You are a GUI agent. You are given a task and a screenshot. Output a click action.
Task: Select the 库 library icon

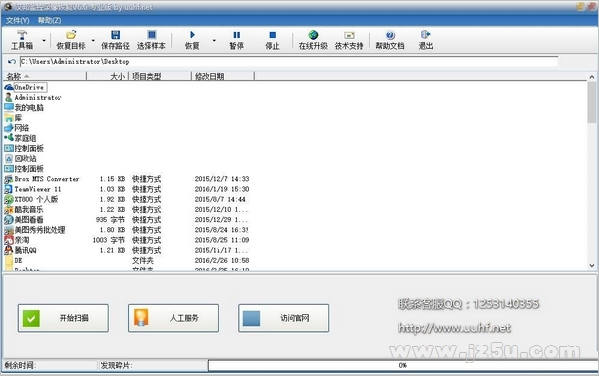click(9, 118)
